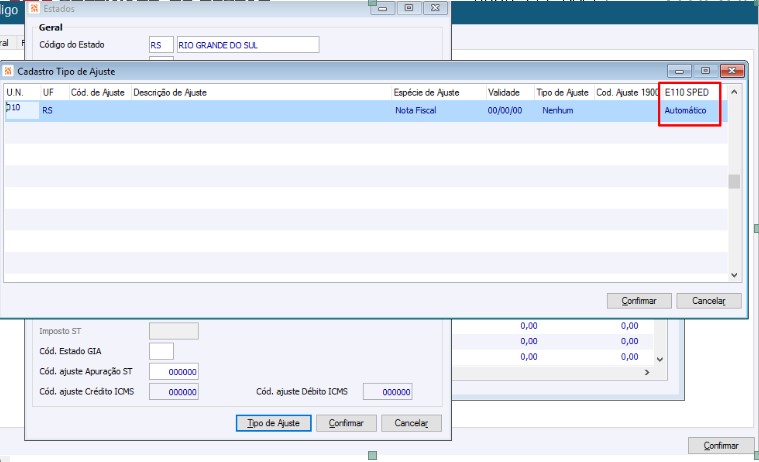Select the U.N. cell containing 10
759x462 pixels.
coord(22,110)
